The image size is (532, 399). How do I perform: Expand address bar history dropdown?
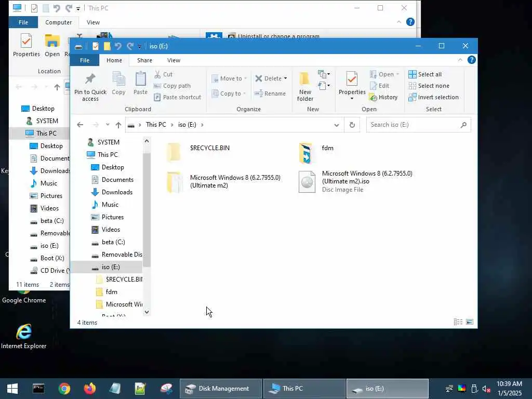(x=337, y=125)
